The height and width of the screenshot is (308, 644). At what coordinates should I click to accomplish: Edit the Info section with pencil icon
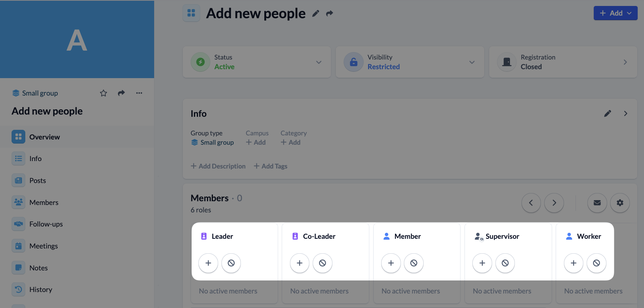coord(608,113)
